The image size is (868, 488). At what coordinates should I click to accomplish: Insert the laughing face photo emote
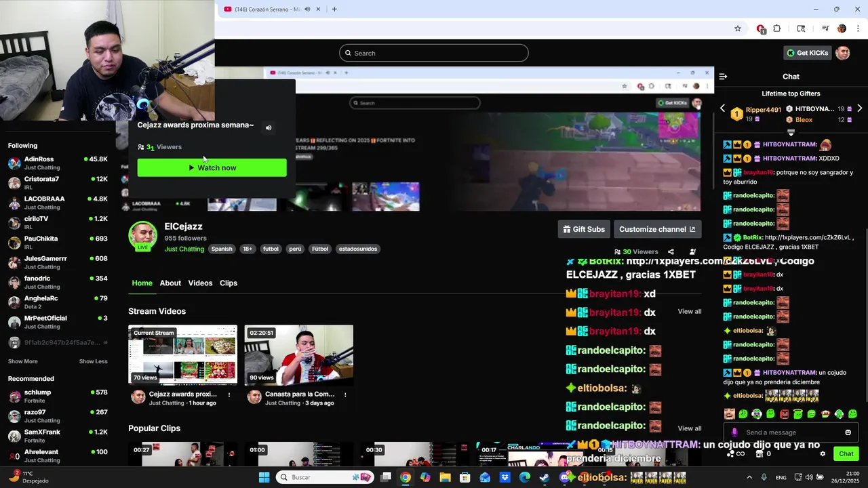tap(729, 413)
